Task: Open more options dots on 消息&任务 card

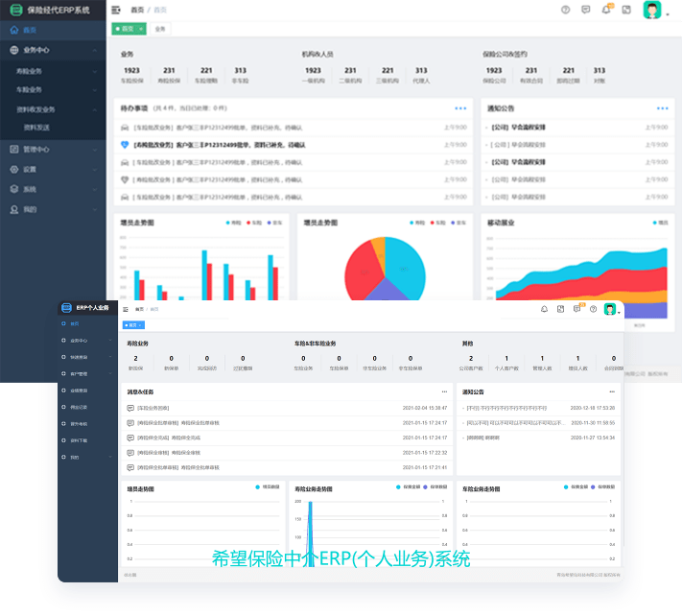Action: point(444,391)
